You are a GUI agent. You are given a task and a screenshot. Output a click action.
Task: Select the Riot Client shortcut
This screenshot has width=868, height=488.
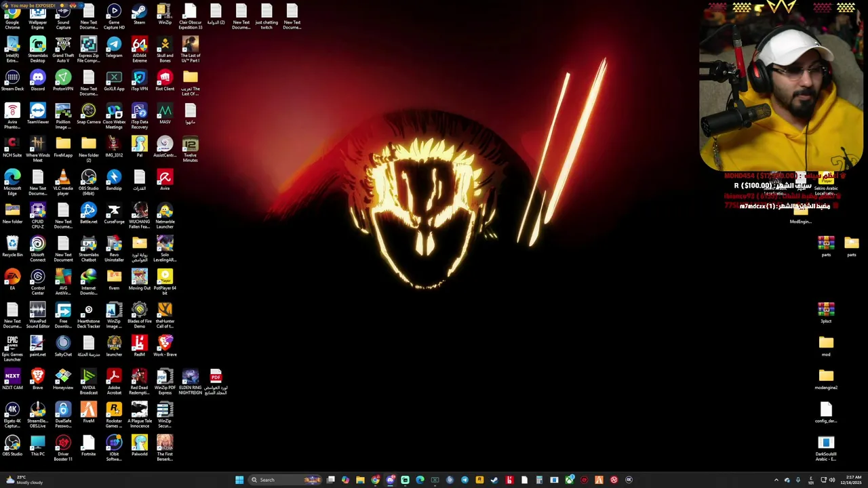pyautogui.click(x=165, y=81)
